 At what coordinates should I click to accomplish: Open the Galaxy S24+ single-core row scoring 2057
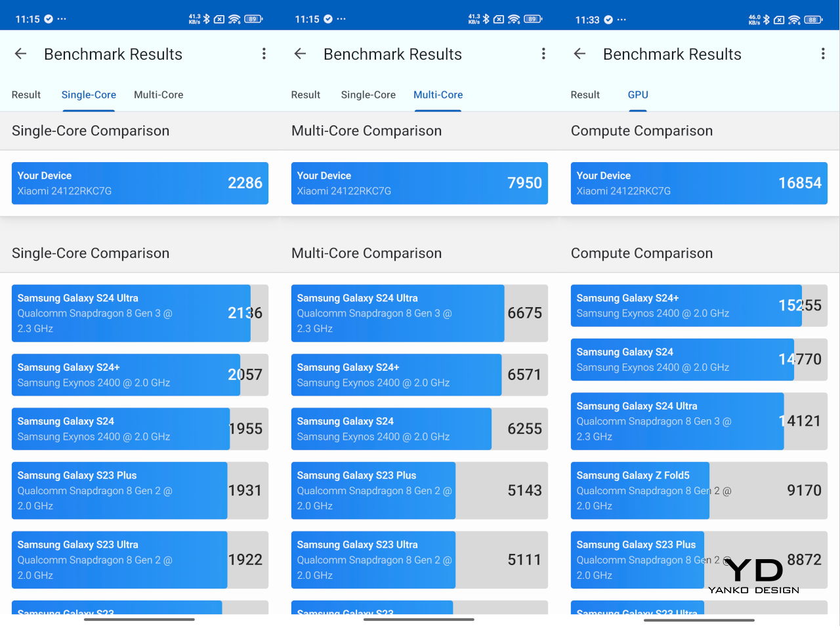click(140, 375)
